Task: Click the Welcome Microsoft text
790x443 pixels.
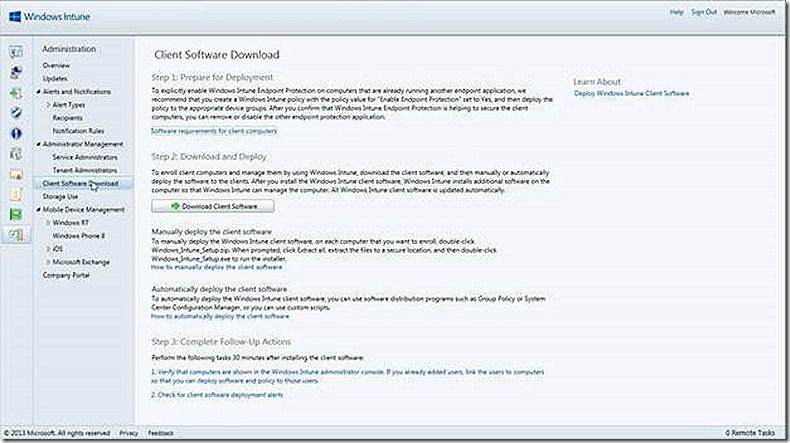Action: [x=749, y=12]
